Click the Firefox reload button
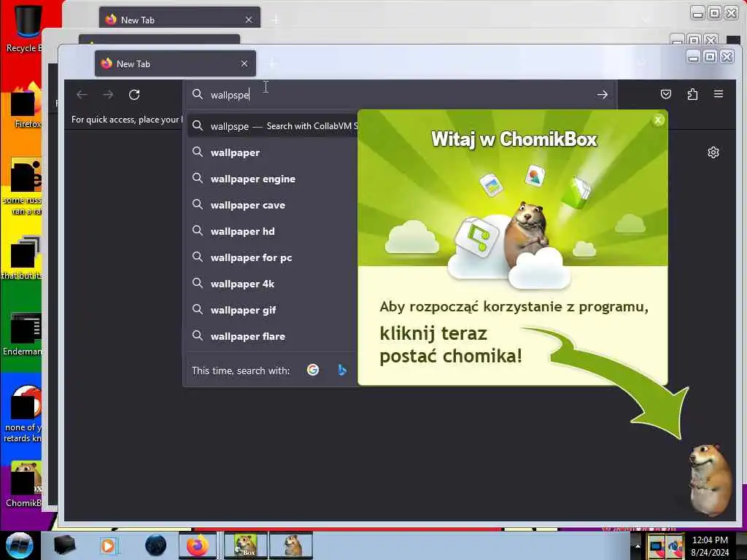Screen dimensions: 747x560 tap(134, 95)
